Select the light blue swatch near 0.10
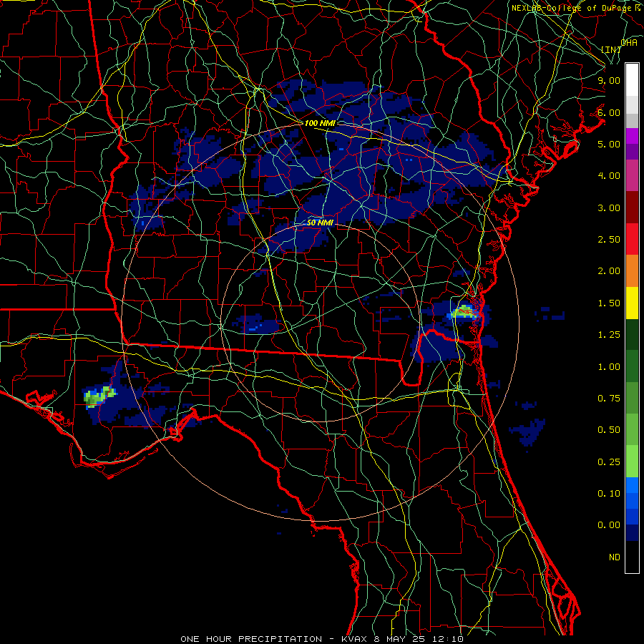Viewport: 644px width, 644px height. coord(632,485)
